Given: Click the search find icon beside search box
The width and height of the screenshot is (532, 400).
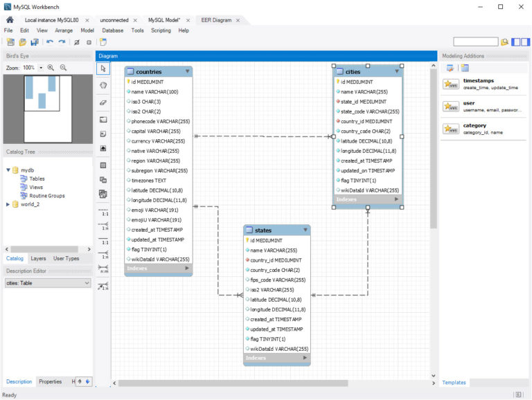Looking at the screenshot, I should (504, 42).
